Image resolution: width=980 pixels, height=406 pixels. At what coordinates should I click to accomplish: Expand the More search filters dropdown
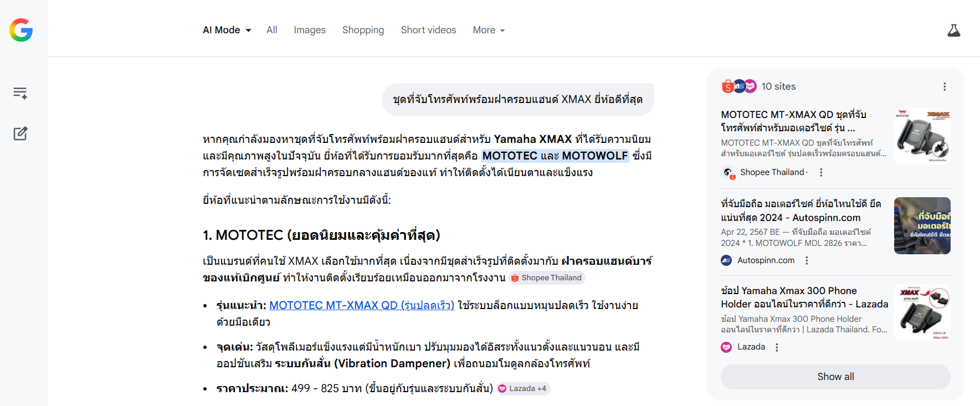pyautogui.click(x=489, y=30)
